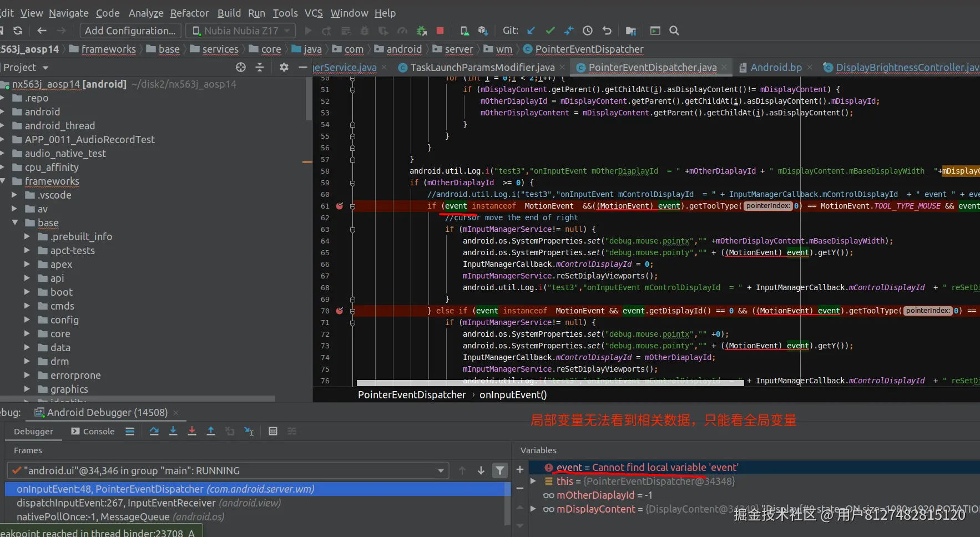Click the Add Configuration button
Screen dimensions: 980x537
(130, 31)
